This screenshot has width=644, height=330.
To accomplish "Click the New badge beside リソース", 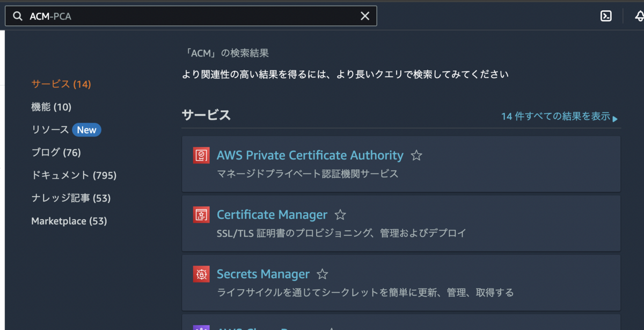I will [x=86, y=130].
